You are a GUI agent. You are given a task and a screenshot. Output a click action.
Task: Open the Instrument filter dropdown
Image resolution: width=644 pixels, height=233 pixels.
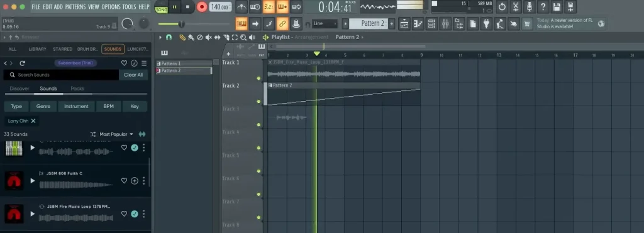pos(76,106)
